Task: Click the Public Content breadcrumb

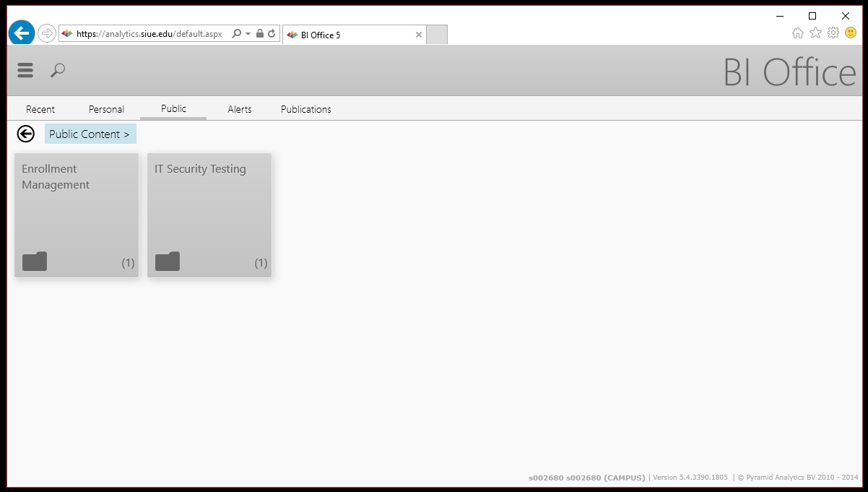Action: tap(90, 134)
